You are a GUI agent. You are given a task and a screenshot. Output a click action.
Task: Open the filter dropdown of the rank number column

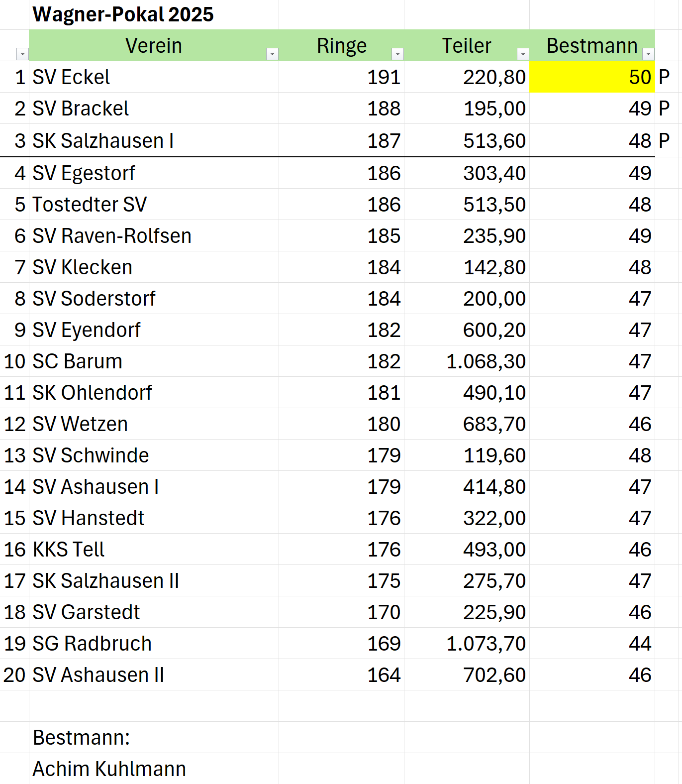tap(22, 54)
